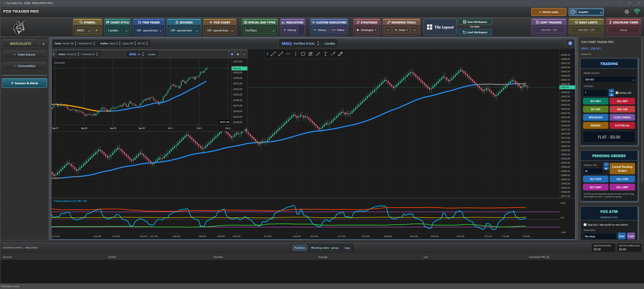
Task: Edit the Preset name My setup field
Action: [x=600, y=236]
